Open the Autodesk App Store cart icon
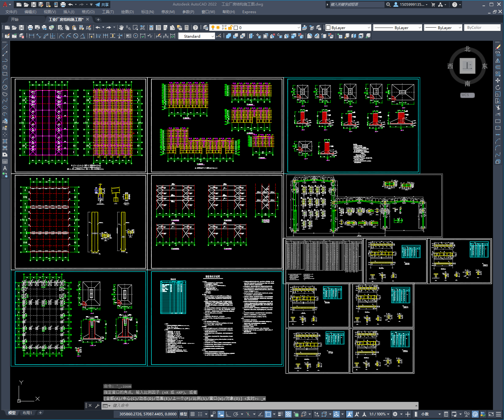 point(433,5)
